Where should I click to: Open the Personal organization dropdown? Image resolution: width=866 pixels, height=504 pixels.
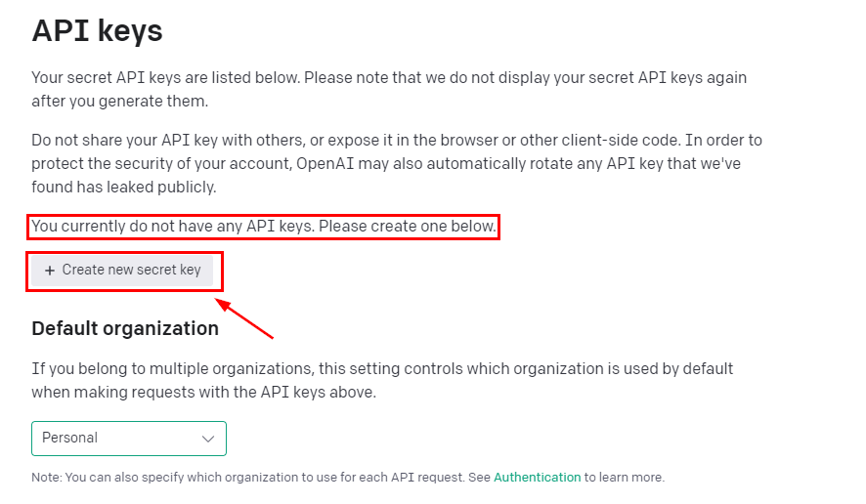click(x=128, y=439)
